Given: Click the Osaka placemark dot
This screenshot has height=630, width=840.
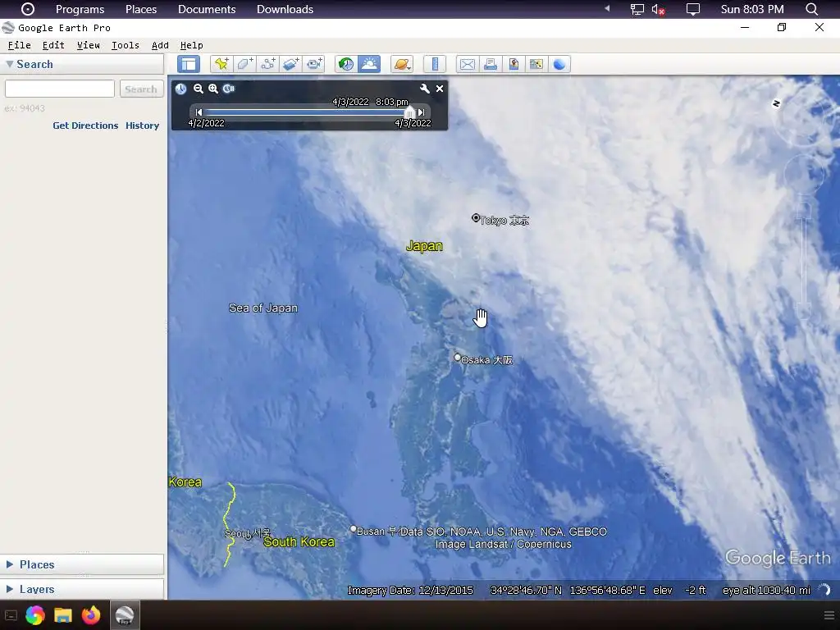Looking at the screenshot, I should tap(457, 358).
